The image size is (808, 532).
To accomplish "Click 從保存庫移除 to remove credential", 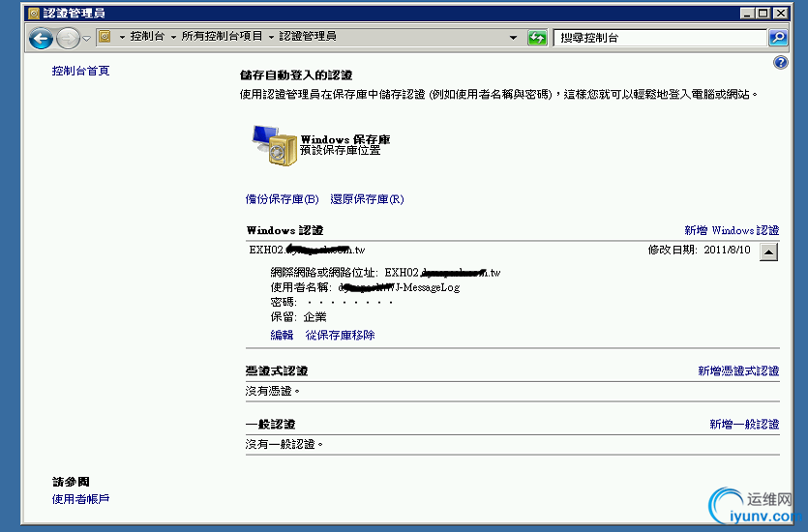I will 340,336.
